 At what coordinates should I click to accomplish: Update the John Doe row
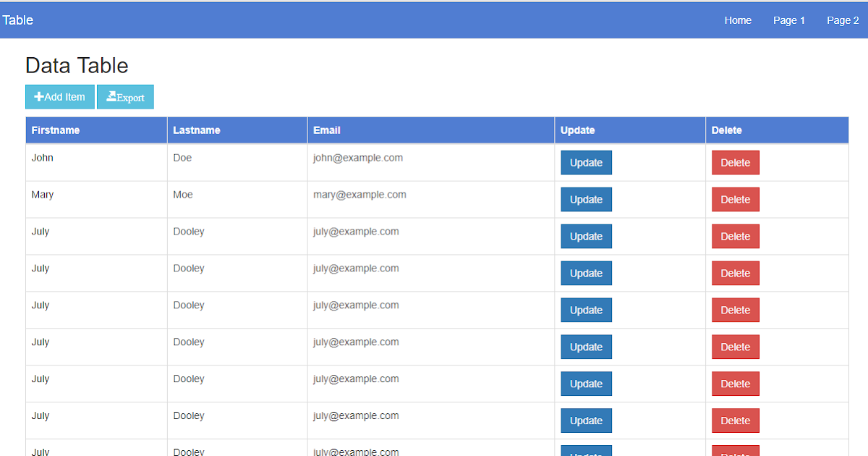click(586, 162)
